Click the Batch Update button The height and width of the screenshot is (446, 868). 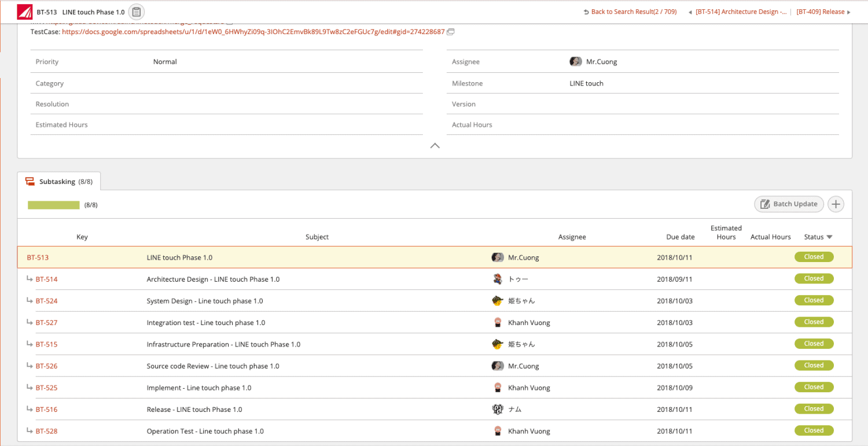pos(789,204)
